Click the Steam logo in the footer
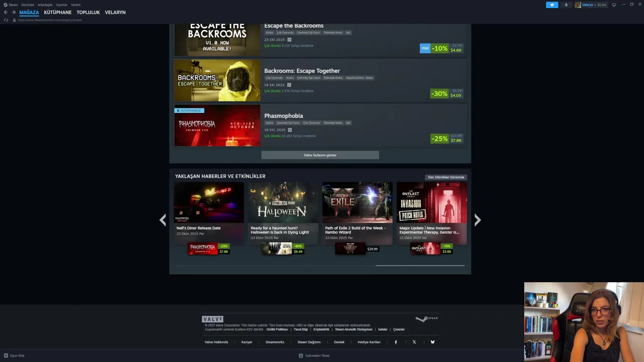Screen dimensions: 644x362 click(x=427, y=318)
